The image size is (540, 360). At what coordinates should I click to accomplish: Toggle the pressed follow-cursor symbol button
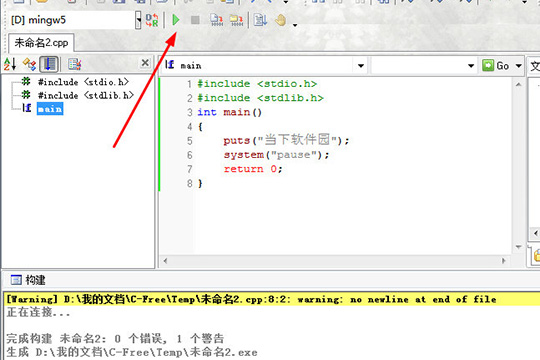click(49, 64)
